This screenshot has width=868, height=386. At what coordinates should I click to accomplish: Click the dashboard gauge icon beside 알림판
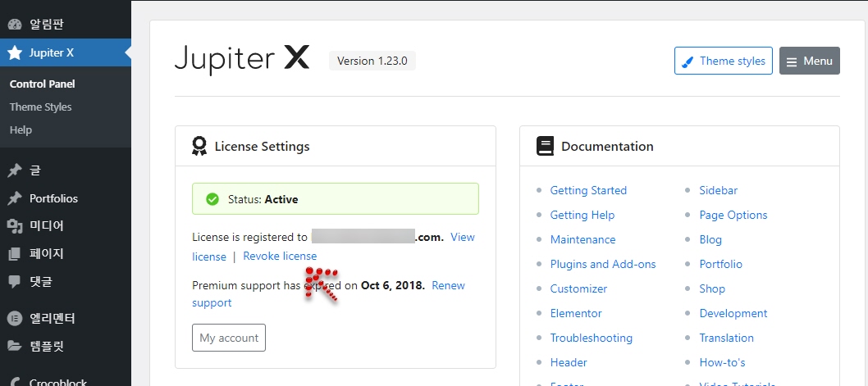pos(15,25)
